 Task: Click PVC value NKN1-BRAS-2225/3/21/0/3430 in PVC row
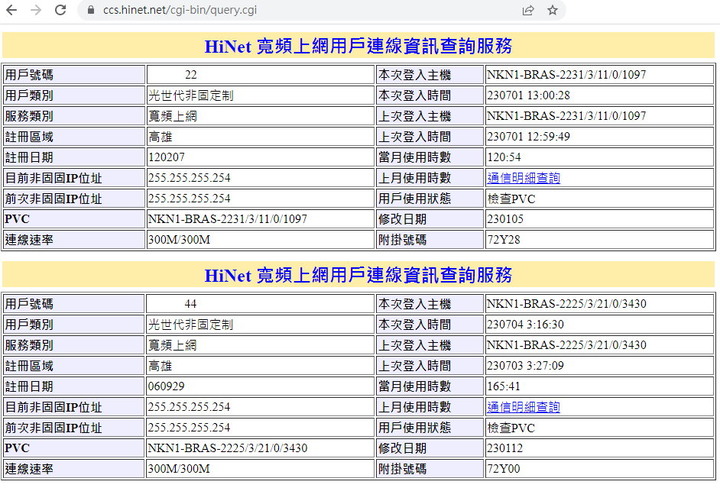(x=228, y=448)
